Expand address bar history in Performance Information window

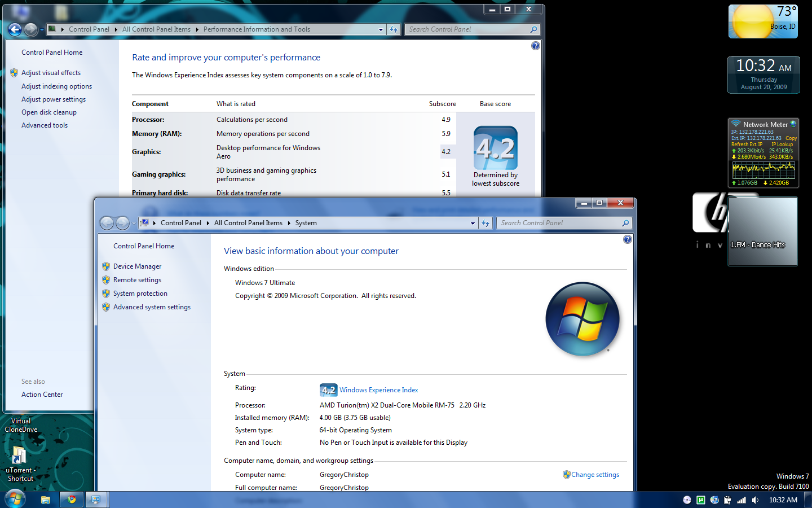(381, 29)
